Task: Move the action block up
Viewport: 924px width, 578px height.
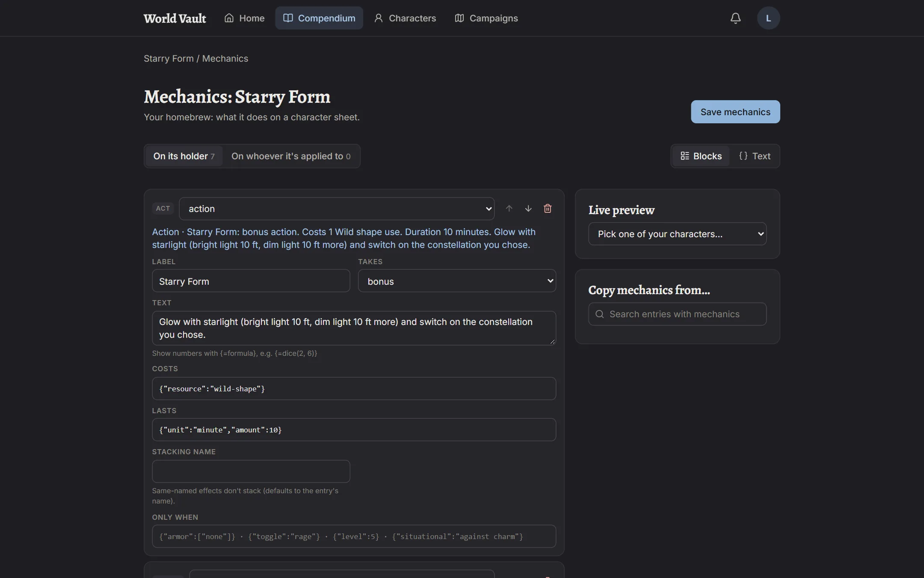Action: pos(509,209)
